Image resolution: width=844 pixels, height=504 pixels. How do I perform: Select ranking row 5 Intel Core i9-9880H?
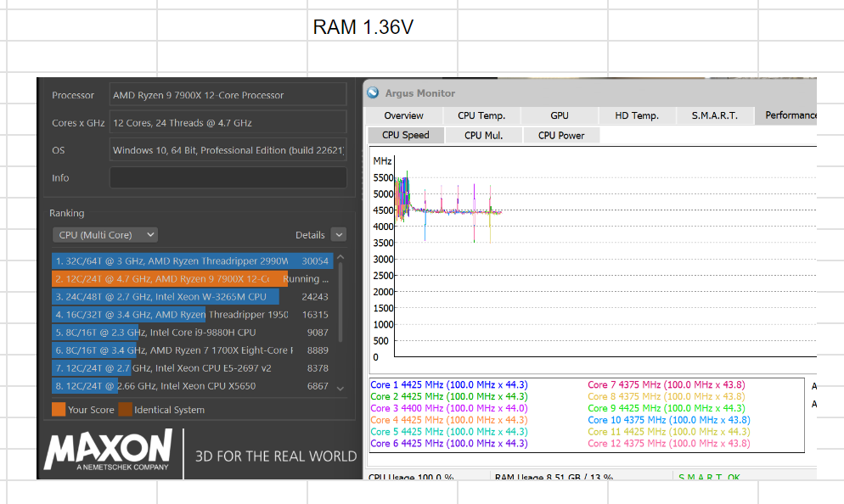tap(192, 333)
